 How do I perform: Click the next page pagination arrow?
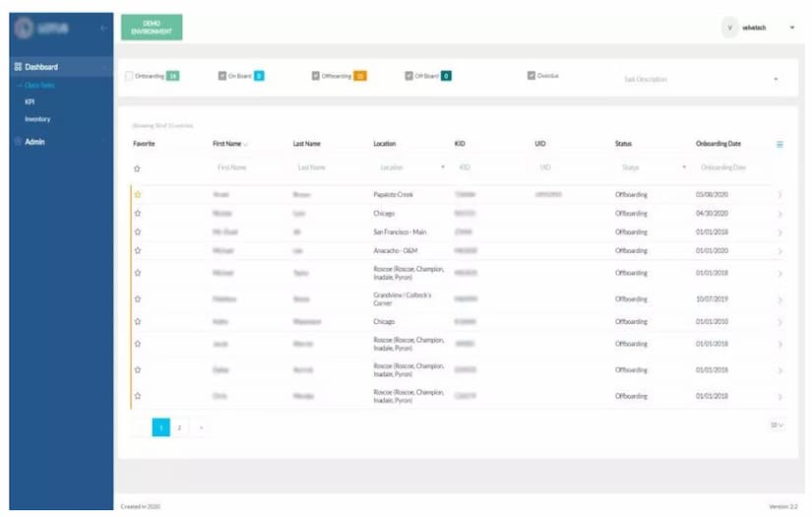[x=201, y=427]
